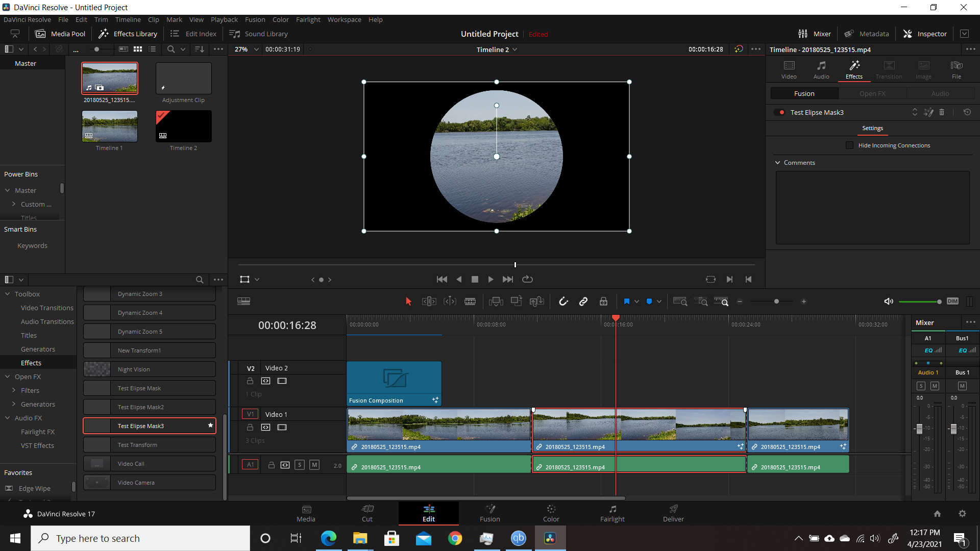Adjust the A1 mixer fader
This screenshot has height=551, width=980.
coord(920,429)
